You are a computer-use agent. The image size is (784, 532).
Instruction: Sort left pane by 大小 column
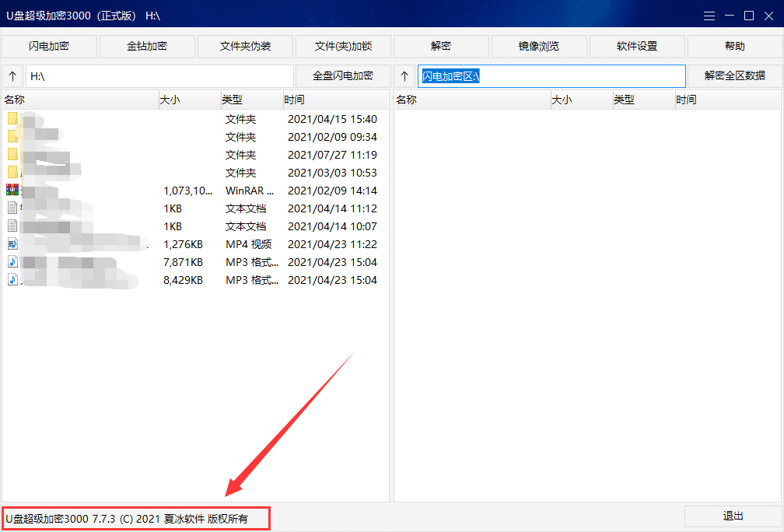(x=190, y=100)
